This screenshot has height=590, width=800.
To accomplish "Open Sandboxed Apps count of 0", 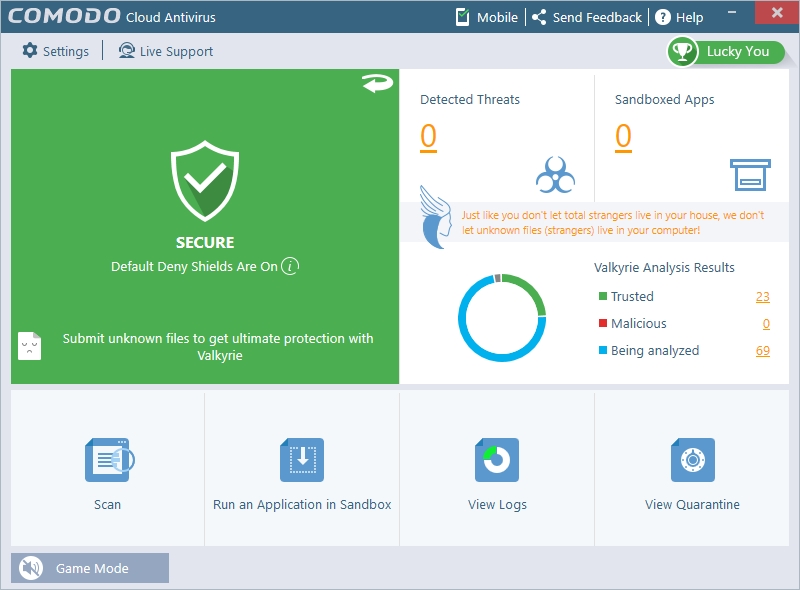I will click(x=623, y=137).
